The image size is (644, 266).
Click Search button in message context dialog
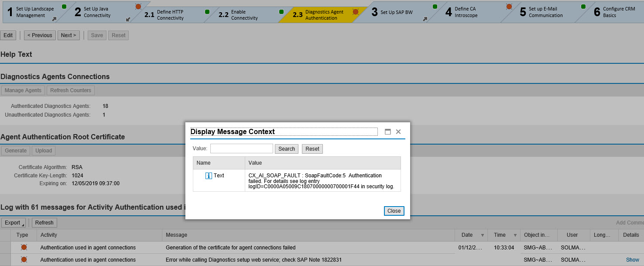pyautogui.click(x=287, y=149)
